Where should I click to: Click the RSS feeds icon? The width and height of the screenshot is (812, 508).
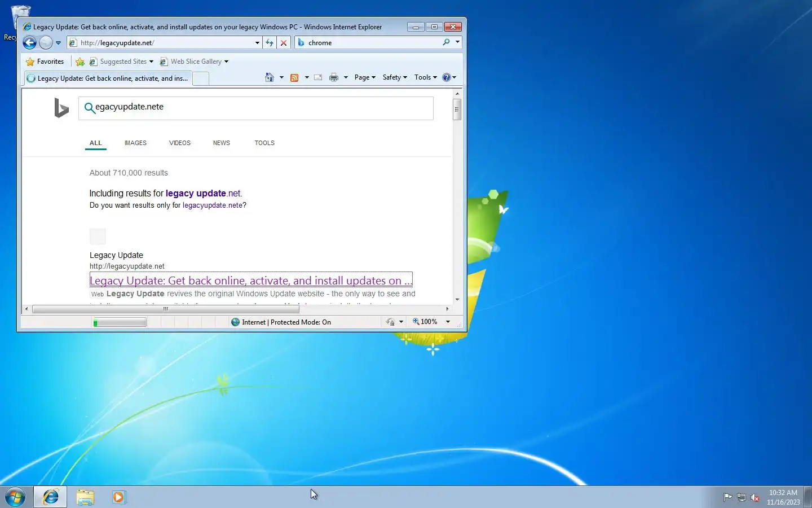(x=294, y=77)
